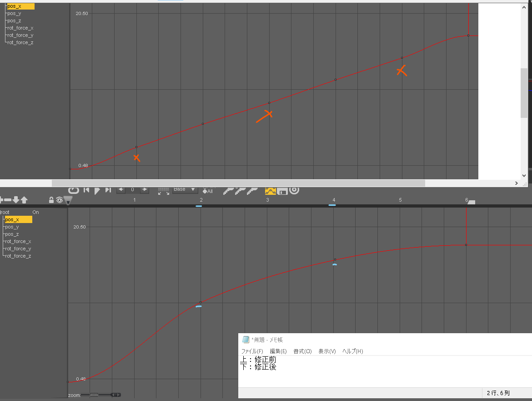Open Notepad ヘルプ(H) menu
532x401 pixels.
pyautogui.click(x=352, y=351)
